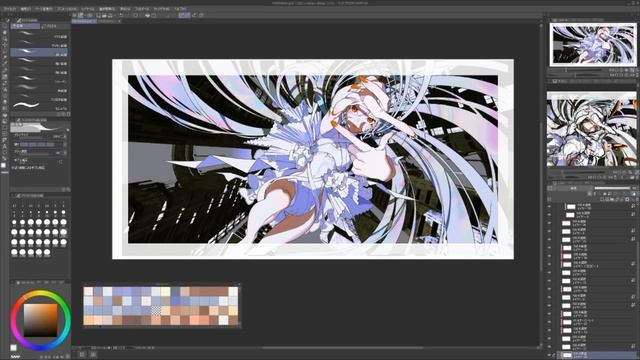Click the Undo arrow icon in command bar
This screenshot has width=640, height=360.
pos(121,15)
